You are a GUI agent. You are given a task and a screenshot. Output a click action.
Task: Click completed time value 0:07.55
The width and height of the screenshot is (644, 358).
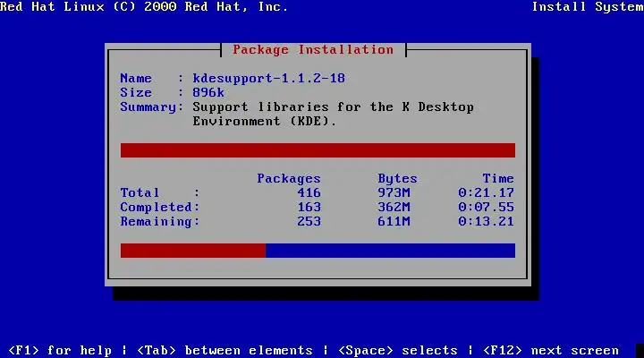coord(486,207)
